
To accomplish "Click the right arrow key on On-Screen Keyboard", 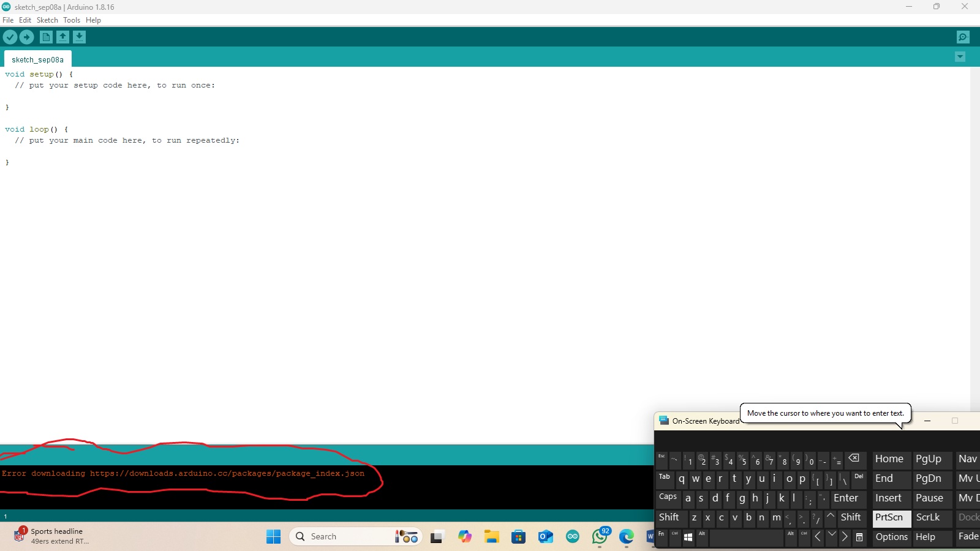I will coord(845,537).
